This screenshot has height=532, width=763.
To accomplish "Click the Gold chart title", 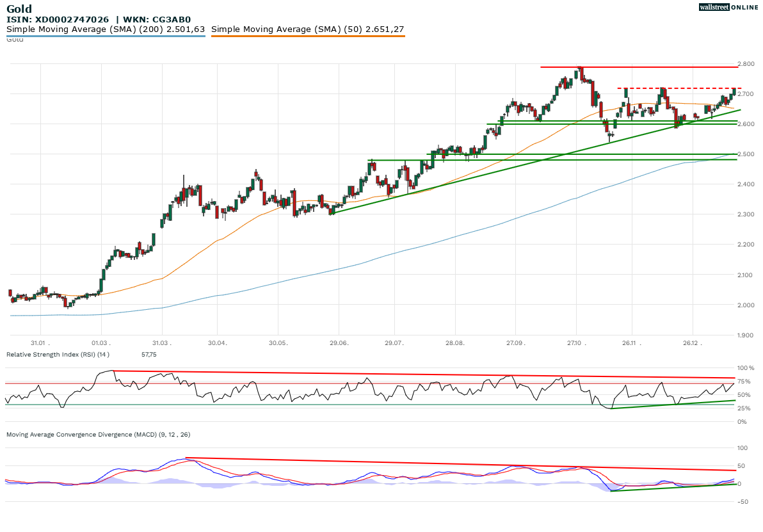I will [19, 9].
